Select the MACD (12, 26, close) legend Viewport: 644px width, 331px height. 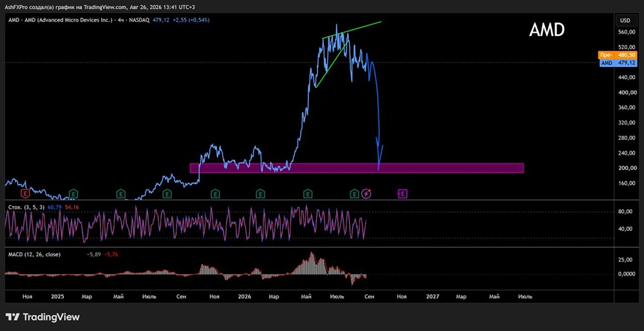click(35, 254)
